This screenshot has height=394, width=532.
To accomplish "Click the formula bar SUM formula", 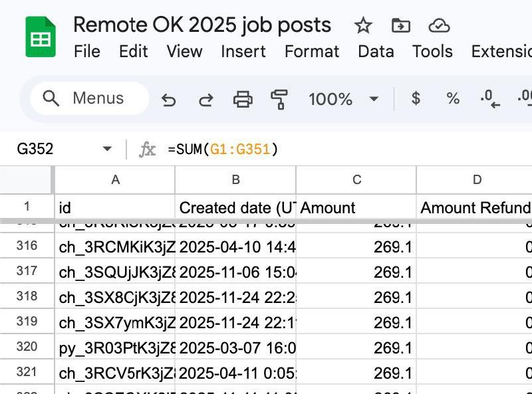I will [x=223, y=149].
